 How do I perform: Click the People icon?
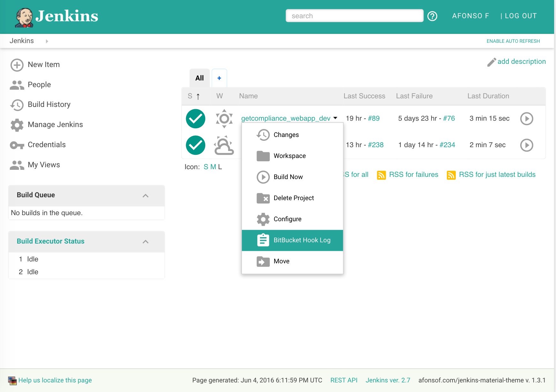coord(17,85)
